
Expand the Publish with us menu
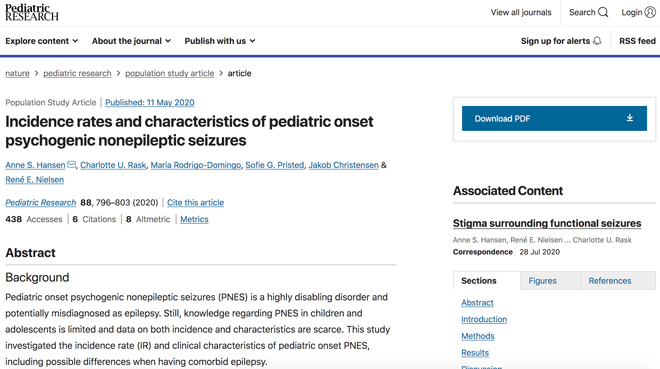pos(220,41)
